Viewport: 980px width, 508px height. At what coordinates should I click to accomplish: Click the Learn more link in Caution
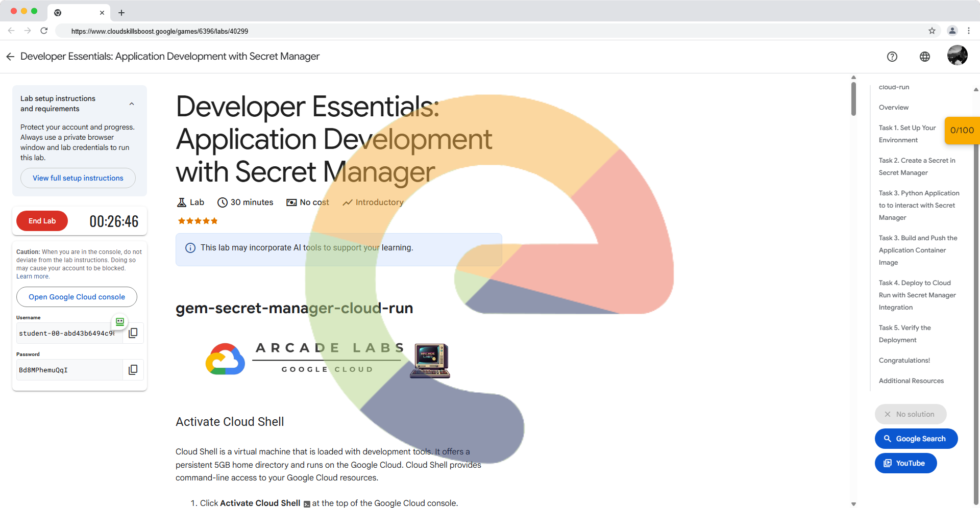coord(33,276)
